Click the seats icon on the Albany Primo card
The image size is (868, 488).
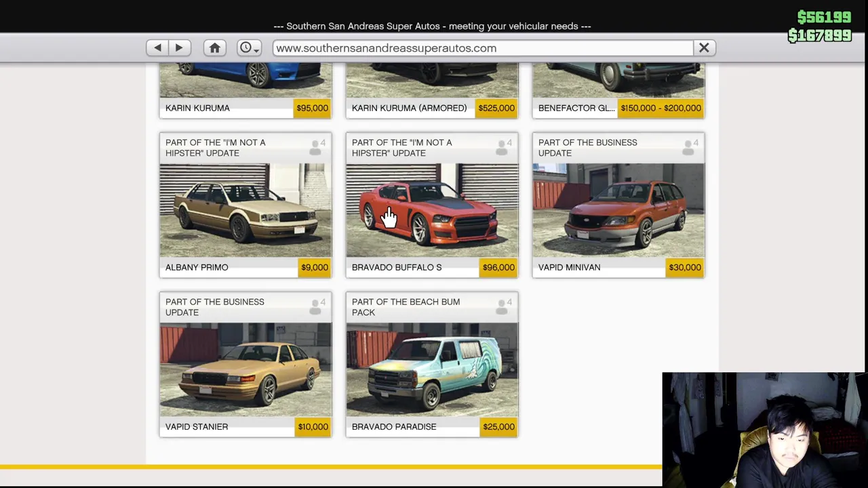(316, 147)
